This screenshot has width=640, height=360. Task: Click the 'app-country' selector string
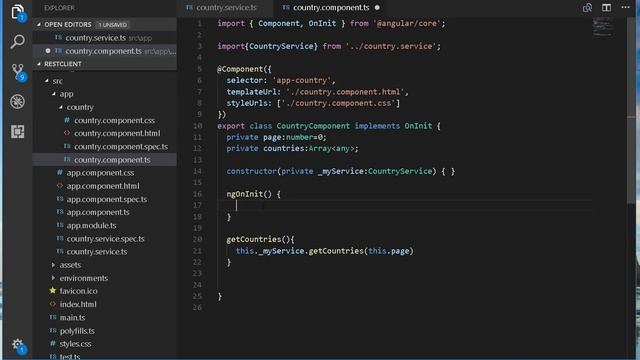[x=304, y=80]
